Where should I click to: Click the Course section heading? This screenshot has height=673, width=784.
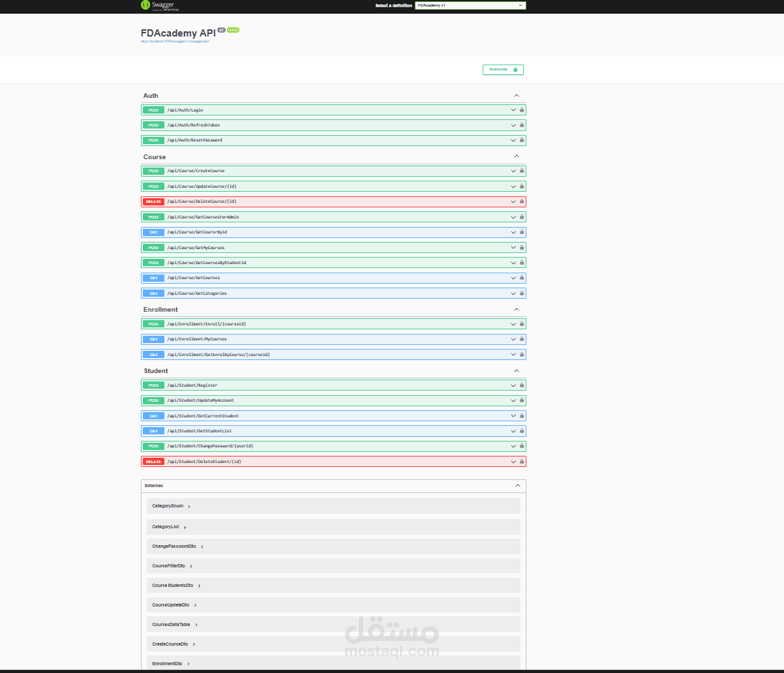click(x=155, y=157)
